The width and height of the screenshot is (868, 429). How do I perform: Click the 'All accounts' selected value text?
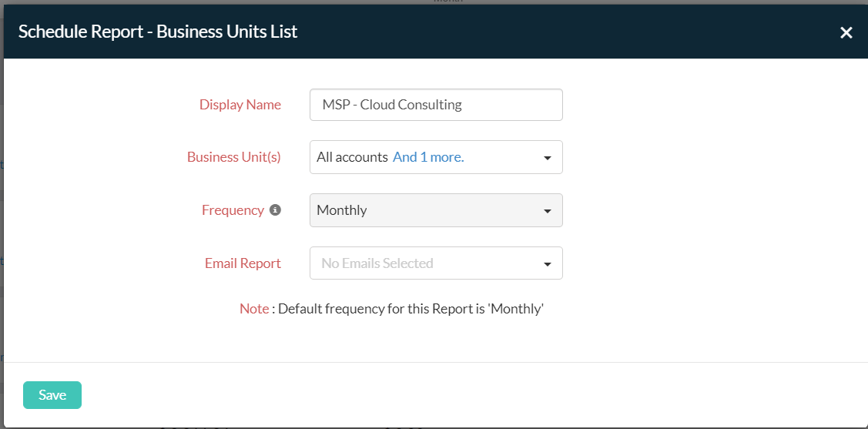point(352,157)
